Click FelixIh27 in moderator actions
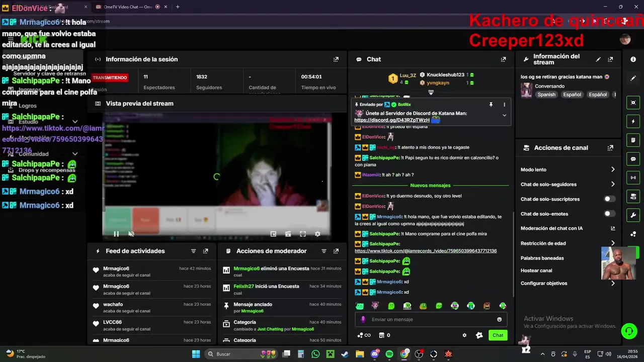This screenshot has height=362, width=644. coord(245,287)
